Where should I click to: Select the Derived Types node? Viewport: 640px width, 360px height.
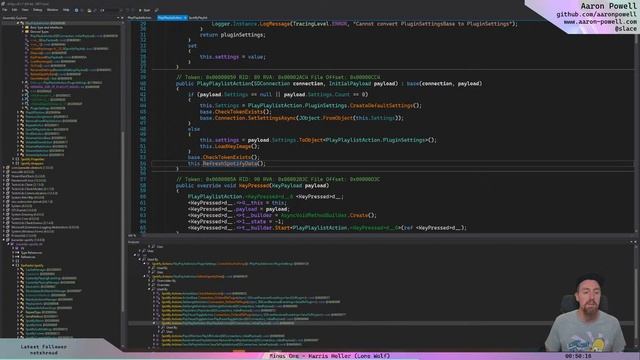[x=39, y=31]
